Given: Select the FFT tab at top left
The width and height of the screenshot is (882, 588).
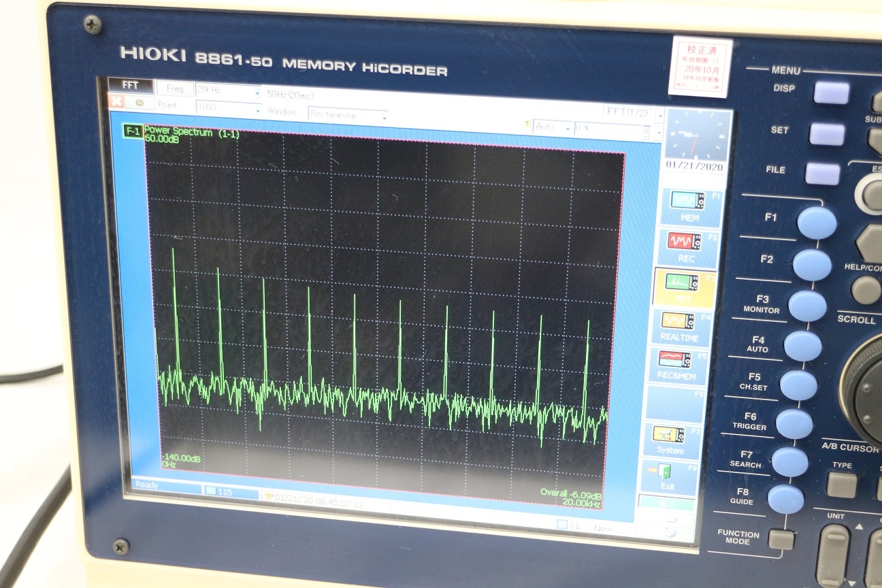Looking at the screenshot, I should tap(131, 86).
